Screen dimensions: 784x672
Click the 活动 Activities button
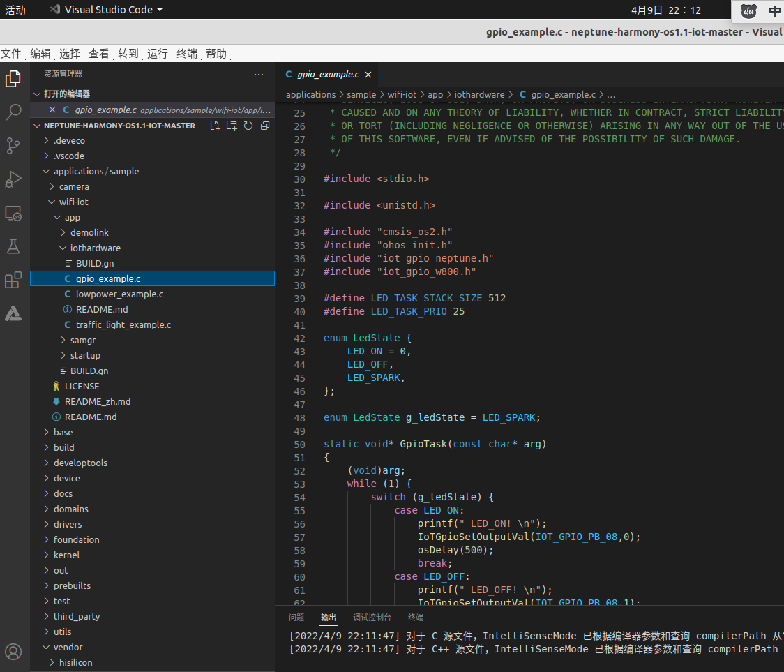point(15,10)
